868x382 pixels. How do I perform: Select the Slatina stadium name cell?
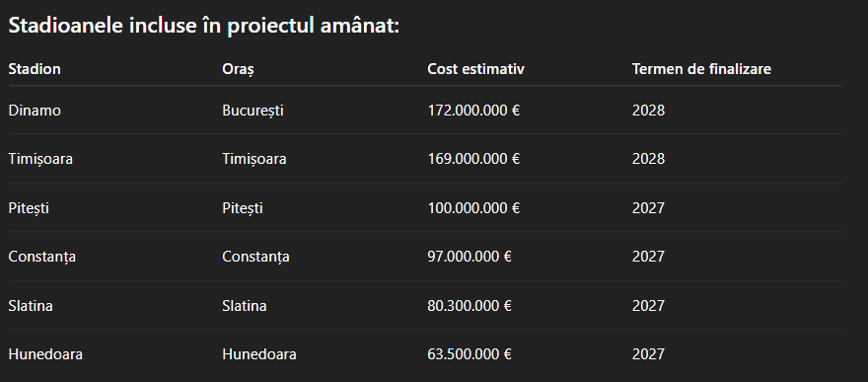(31, 306)
